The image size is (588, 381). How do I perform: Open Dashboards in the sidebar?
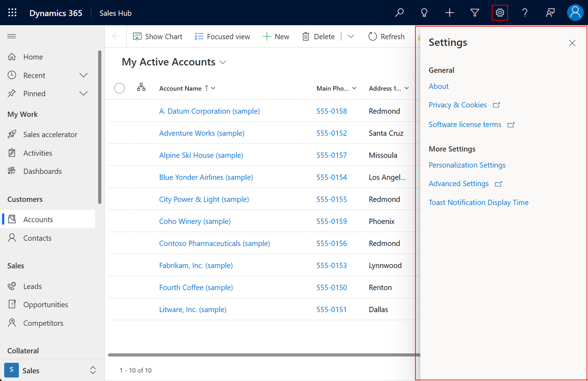tap(47, 171)
